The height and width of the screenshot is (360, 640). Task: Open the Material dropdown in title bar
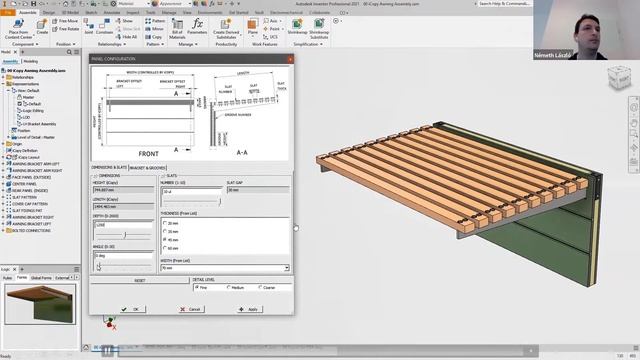click(x=148, y=4)
